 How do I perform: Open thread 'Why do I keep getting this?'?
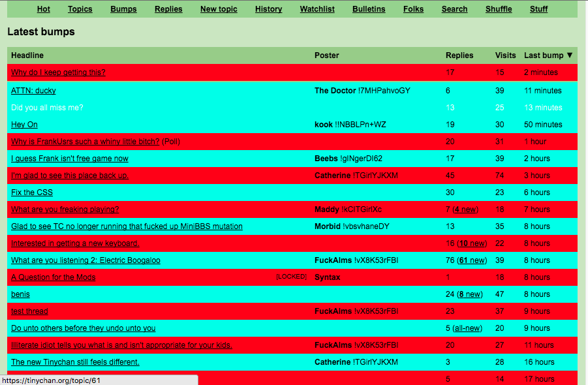point(58,72)
